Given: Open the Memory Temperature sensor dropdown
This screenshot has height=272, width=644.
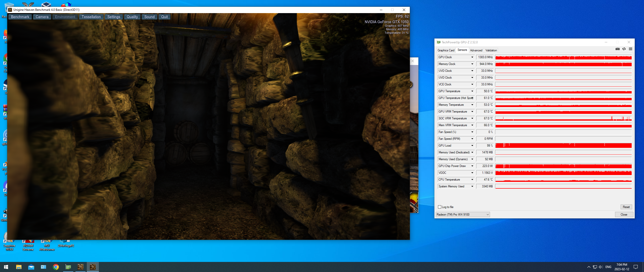Looking at the screenshot, I should 472,105.
